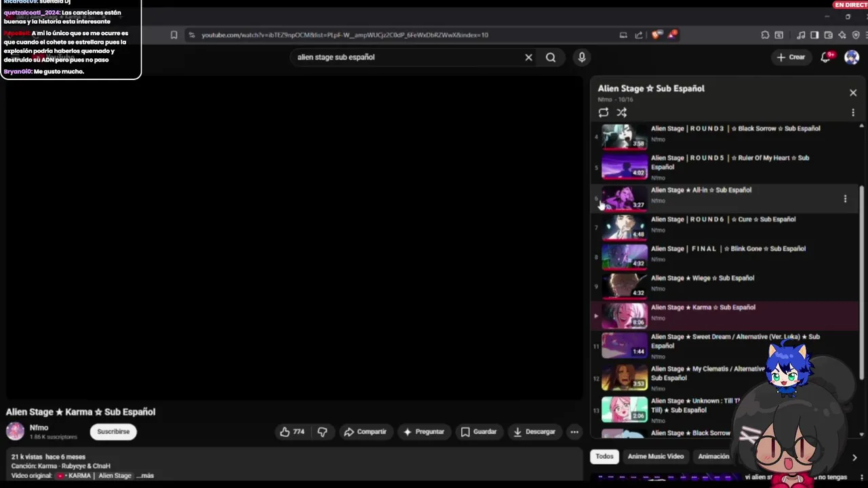Click the playlist title Alien Stage Sub Español

click(x=651, y=88)
